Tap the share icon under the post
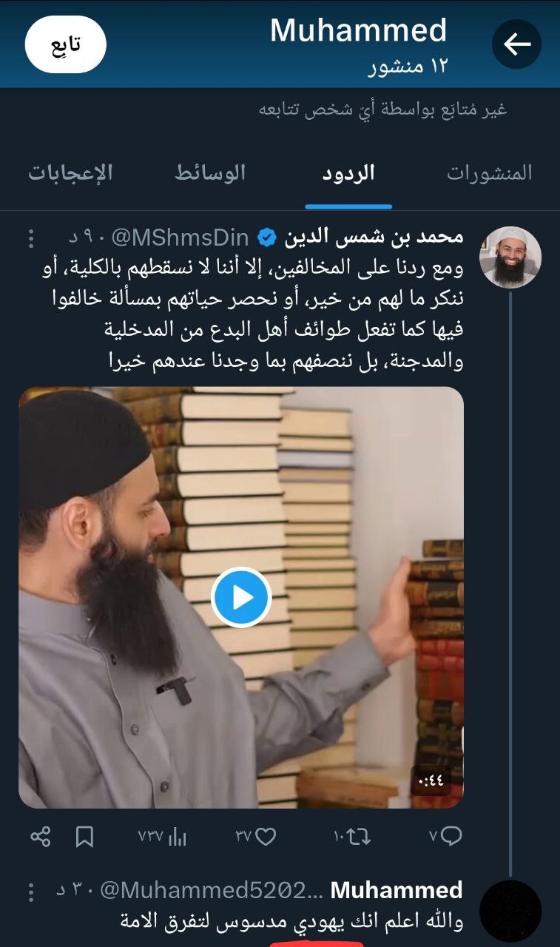Screen dimensions: 560x947 point(40,837)
